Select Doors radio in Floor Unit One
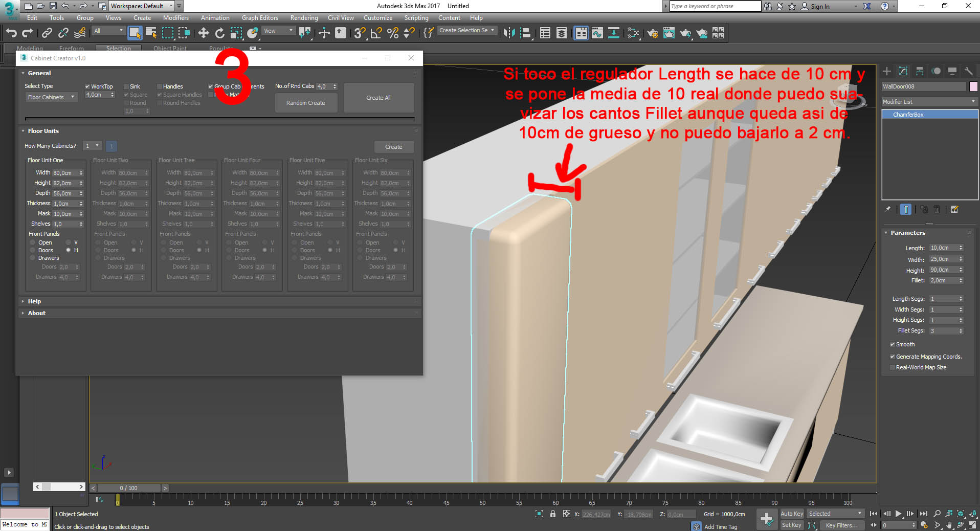Image resolution: width=980 pixels, height=531 pixels. point(33,250)
